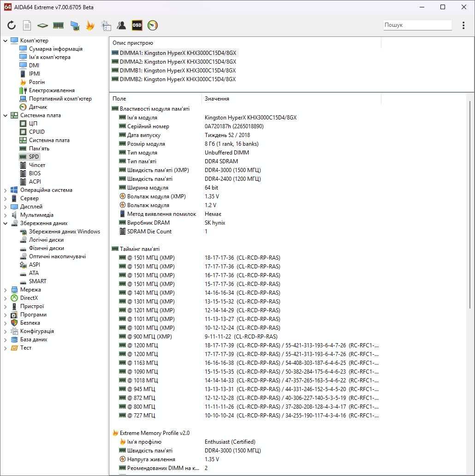
Task: Select the ACPI tree item
Action: [x=35, y=182]
